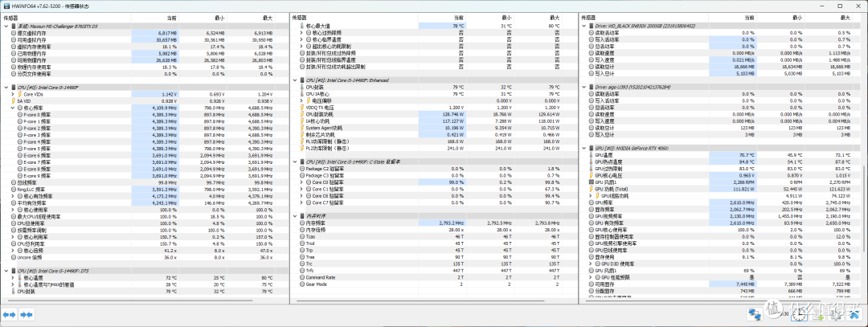Click circle icon beside 内存频率
868x327 pixels.
click(x=301, y=223)
